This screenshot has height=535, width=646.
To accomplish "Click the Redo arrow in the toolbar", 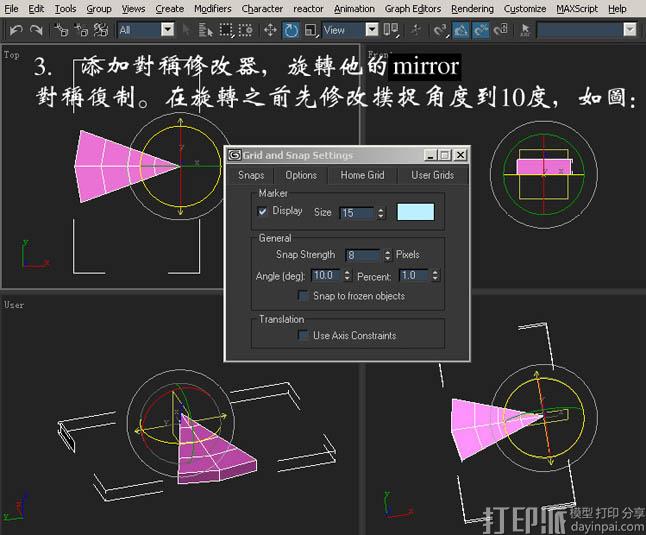I will 37,30.
